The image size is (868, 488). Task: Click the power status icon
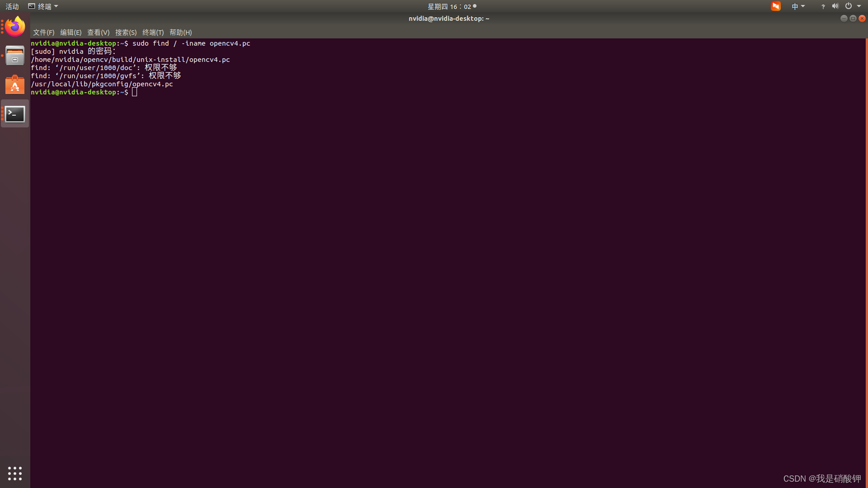[x=849, y=6]
